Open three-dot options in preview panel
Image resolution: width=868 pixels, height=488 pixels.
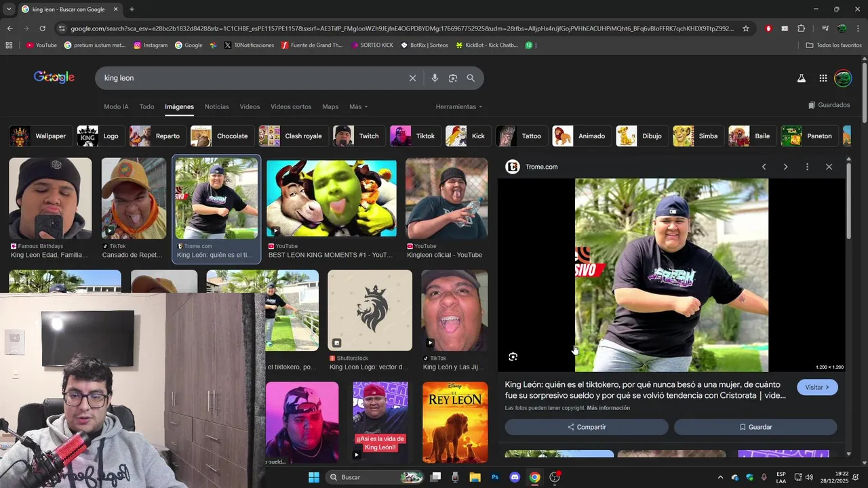tap(807, 167)
